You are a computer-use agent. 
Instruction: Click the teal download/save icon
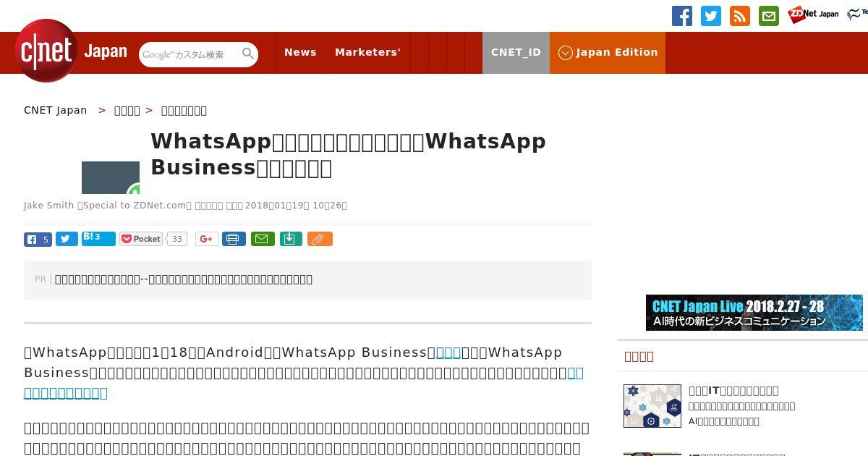pyautogui.click(x=291, y=239)
